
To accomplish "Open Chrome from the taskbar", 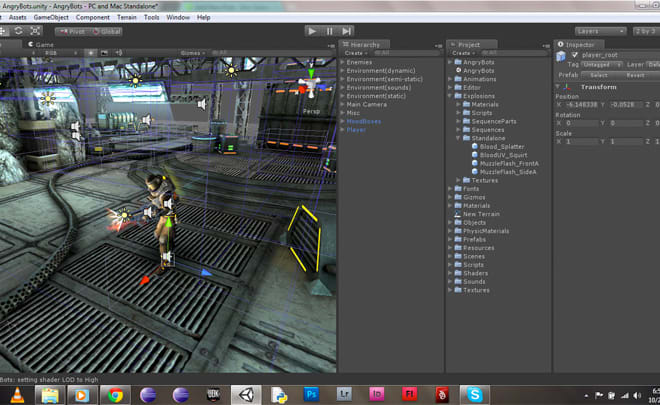I will (115, 395).
